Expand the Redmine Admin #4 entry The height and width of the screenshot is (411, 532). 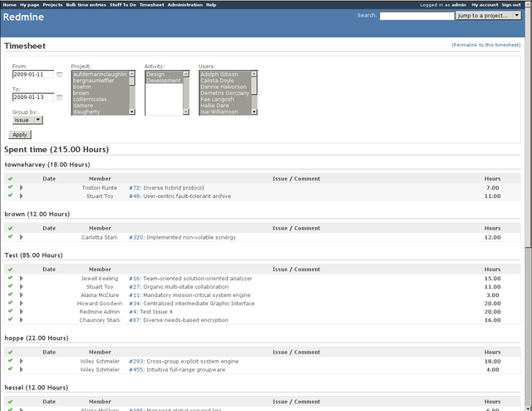(x=21, y=311)
